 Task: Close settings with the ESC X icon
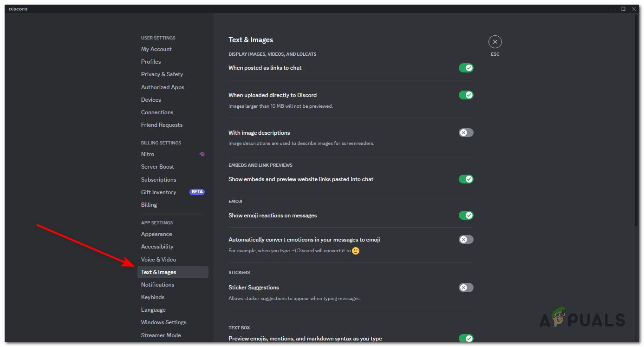[495, 42]
